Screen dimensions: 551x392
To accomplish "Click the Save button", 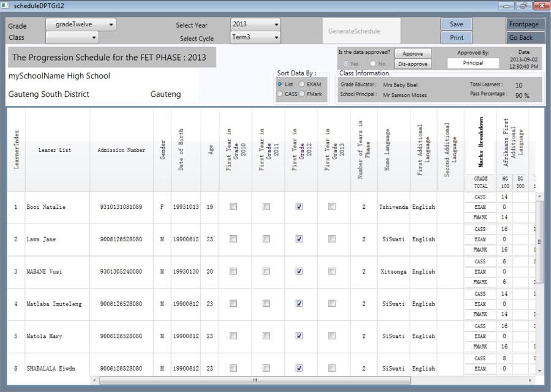I will (x=456, y=24).
